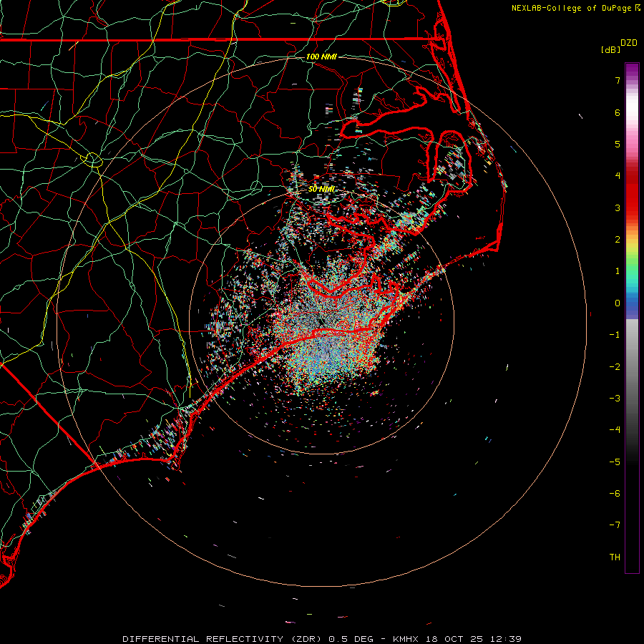
Task: Click the 100 NMI range ring label
Action: pos(321,57)
